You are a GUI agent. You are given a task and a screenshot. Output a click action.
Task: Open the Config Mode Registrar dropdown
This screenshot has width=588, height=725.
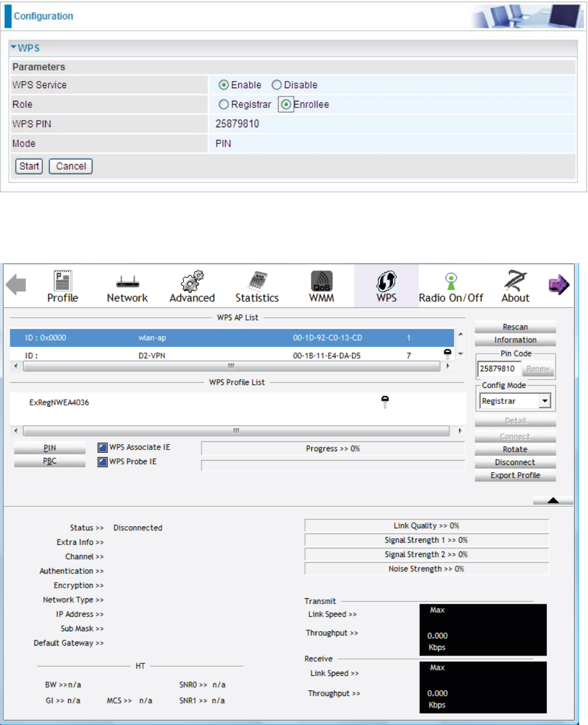[x=545, y=401]
